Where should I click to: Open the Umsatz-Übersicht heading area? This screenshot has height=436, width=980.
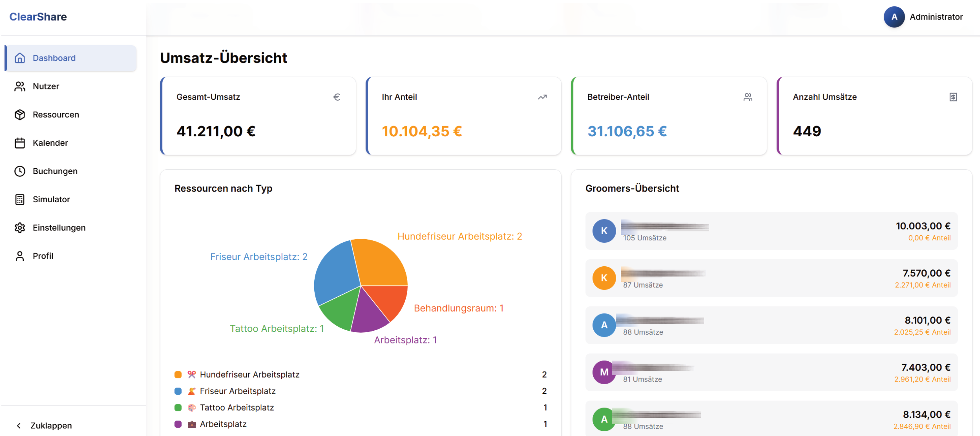(x=224, y=58)
